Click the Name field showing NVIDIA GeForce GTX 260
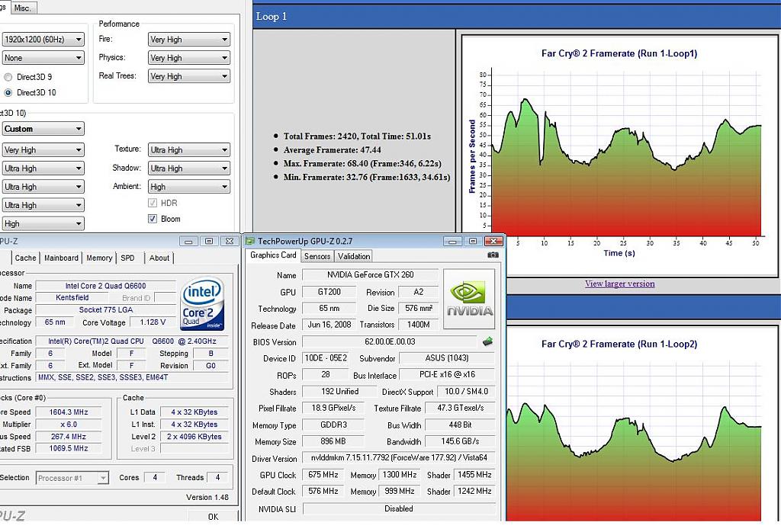 pos(370,274)
